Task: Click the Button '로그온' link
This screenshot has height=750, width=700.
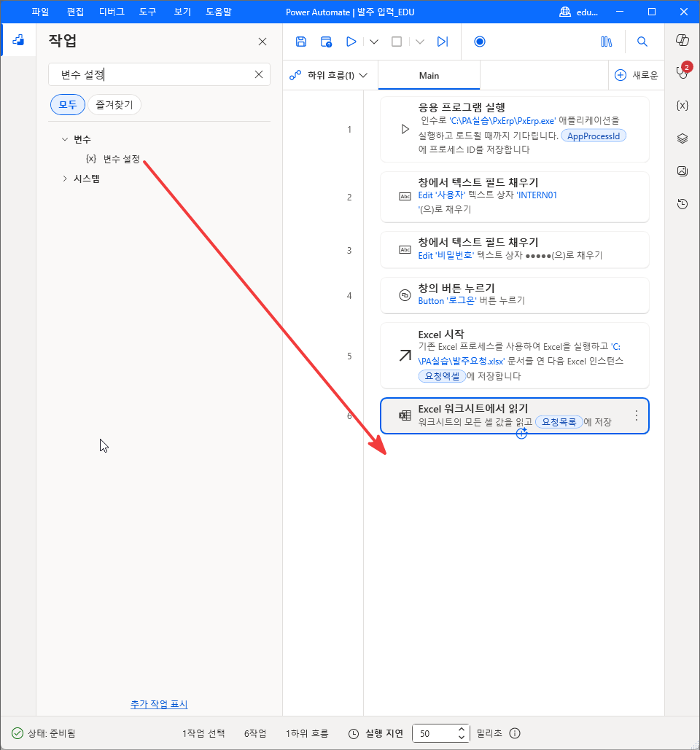Action: click(x=448, y=301)
